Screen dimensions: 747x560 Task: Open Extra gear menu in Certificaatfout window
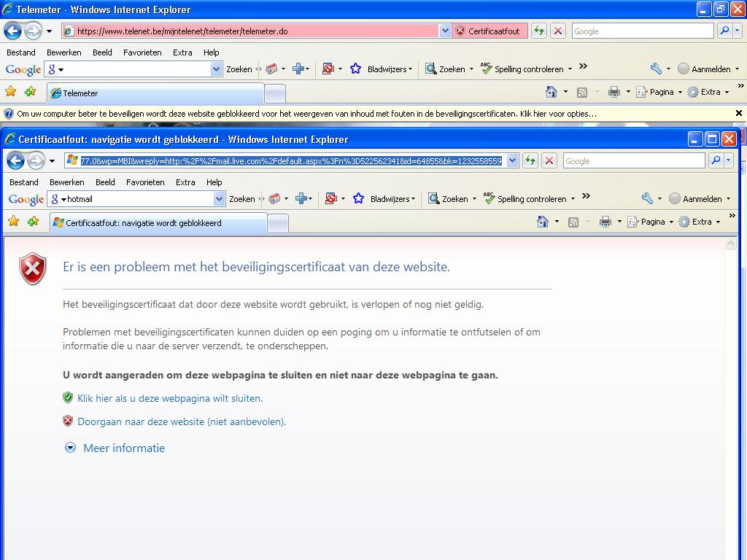(x=698, y=222)
